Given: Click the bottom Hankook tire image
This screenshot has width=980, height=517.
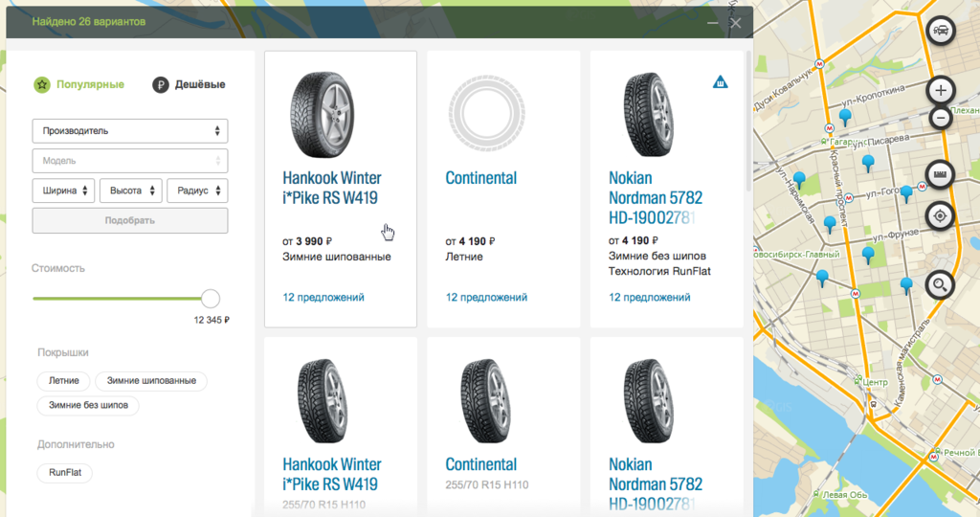Looking at the screenshot, I should tap(322, 401).
